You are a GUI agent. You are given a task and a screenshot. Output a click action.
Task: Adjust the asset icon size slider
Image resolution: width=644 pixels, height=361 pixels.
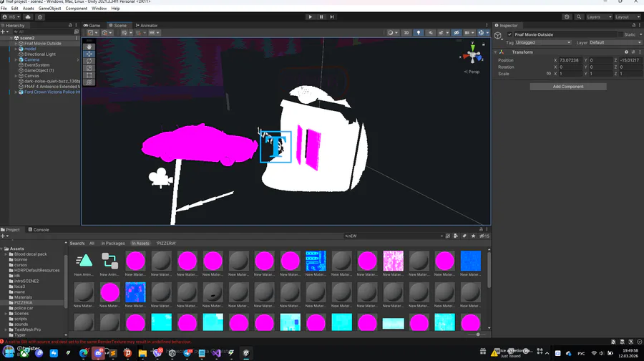[478, 334]
